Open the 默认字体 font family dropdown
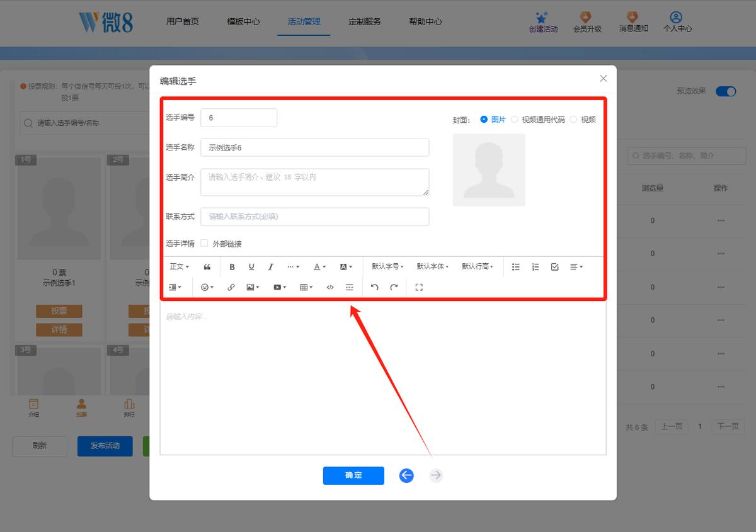This screenshot has width=756, height=532. [432, 267]
